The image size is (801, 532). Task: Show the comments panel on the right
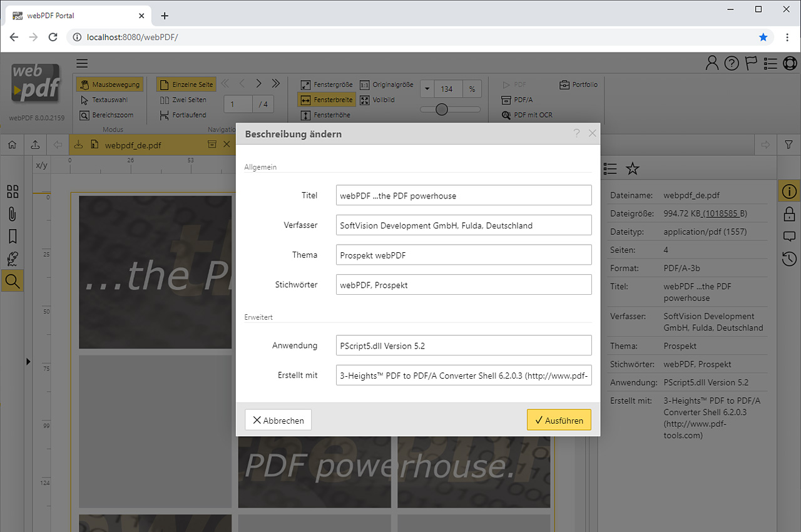pos(788,236)
